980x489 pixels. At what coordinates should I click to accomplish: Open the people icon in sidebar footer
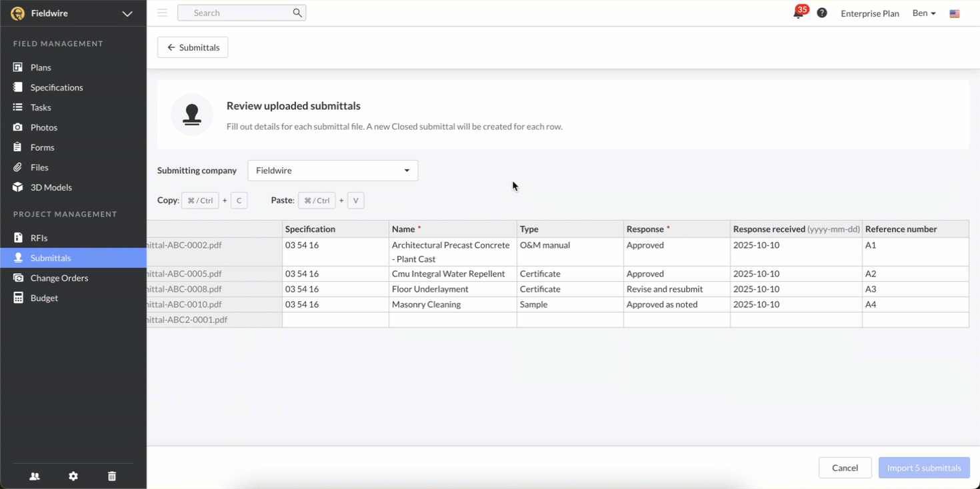tap(35, 476)
